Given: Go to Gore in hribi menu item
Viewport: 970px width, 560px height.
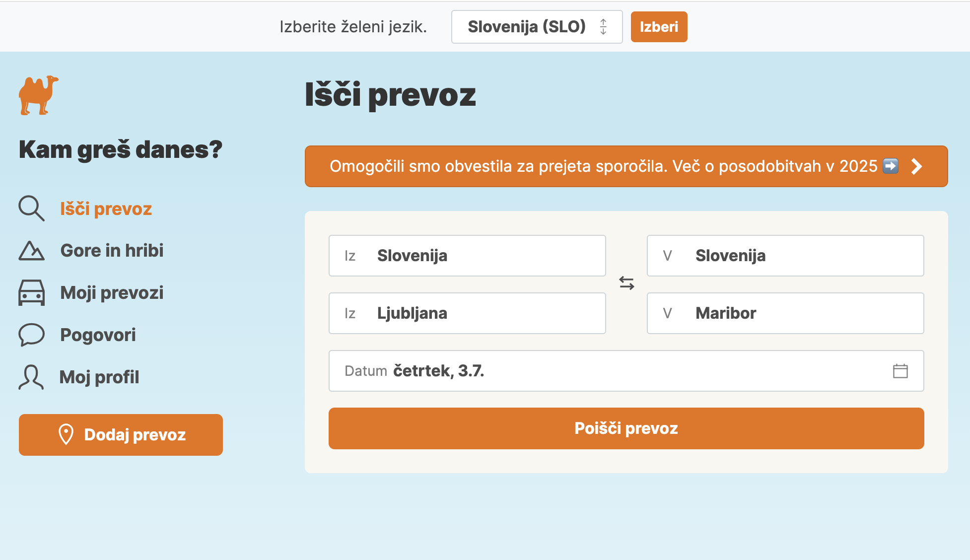Looking at the screenshot, I should (x=112, y=251).
